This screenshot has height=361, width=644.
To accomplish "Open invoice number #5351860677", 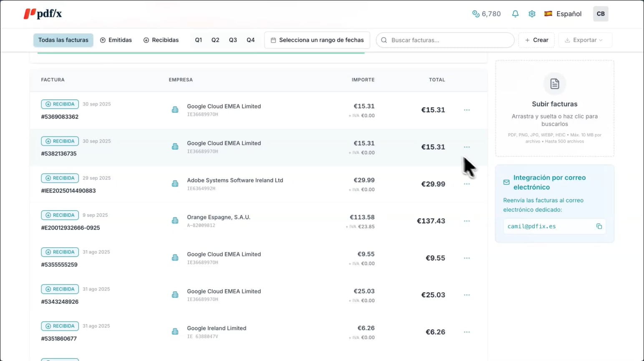I will (x=59, y=339).
